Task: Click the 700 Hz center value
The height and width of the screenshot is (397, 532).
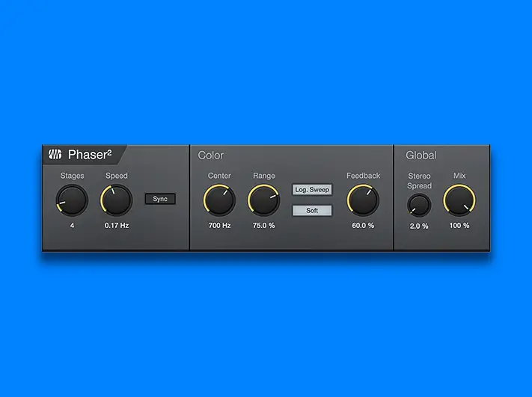Action: click(219, 226)
